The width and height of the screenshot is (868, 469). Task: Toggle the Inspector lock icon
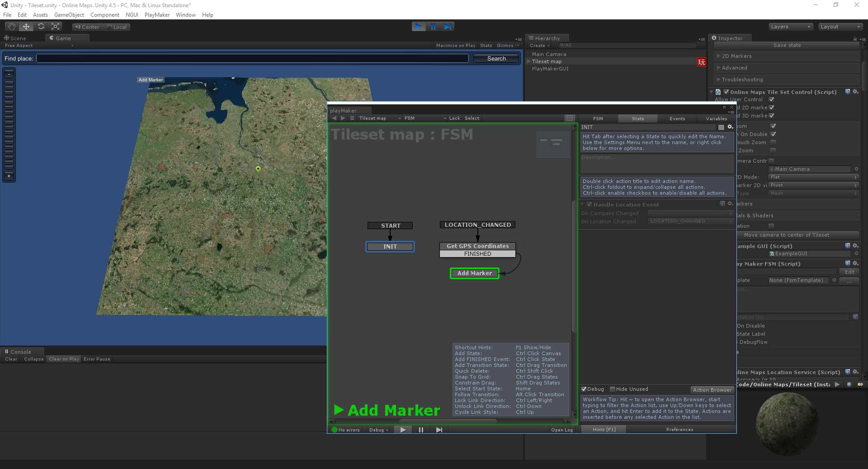tap(855, 39)
